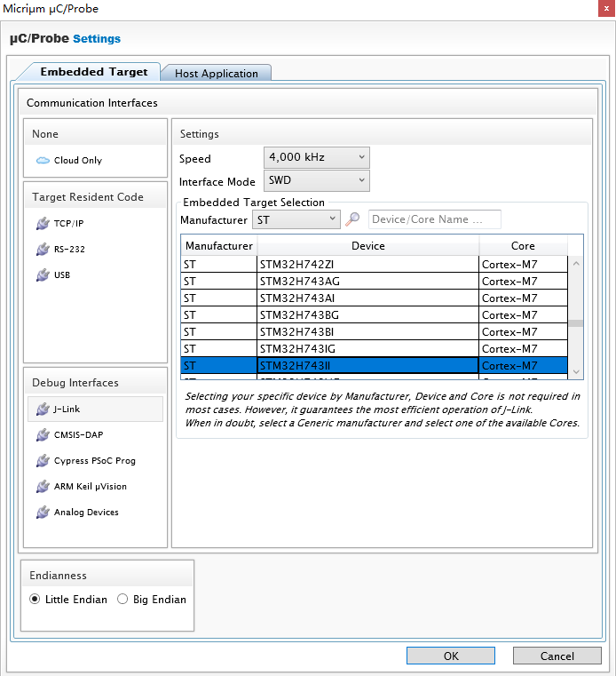
Task: Click the Cancel button
Action: click(x=557, y=656)
